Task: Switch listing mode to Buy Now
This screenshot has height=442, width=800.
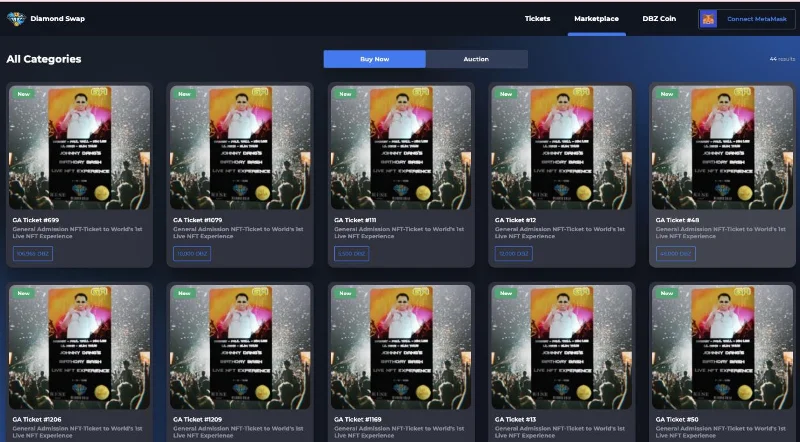Action: click(x=374, y=59)
